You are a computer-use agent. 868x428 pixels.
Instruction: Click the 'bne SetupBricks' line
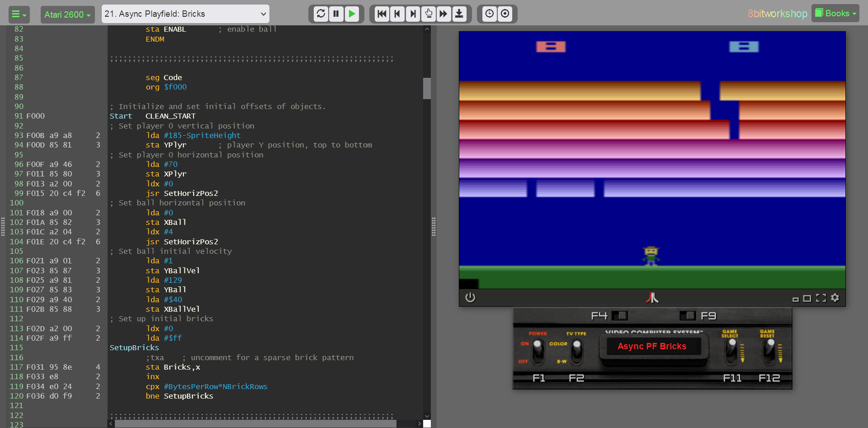tap(179, 396)
